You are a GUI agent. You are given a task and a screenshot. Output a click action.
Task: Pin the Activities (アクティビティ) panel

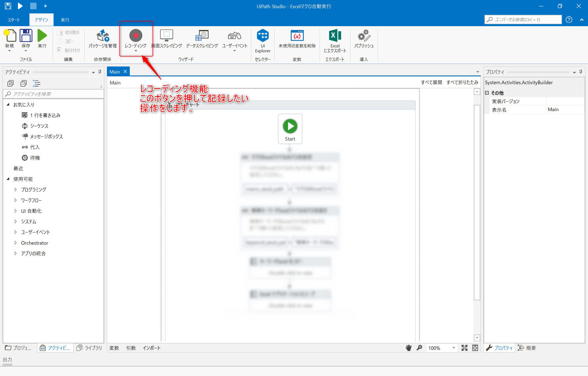point(100,72)
